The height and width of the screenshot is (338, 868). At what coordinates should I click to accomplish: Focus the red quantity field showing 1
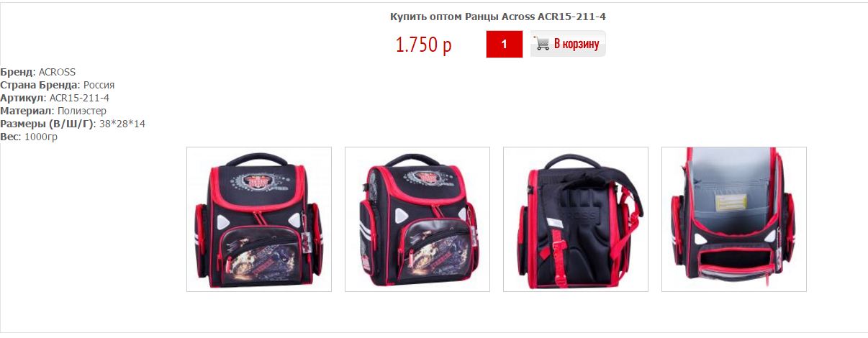tap(504, 45)
